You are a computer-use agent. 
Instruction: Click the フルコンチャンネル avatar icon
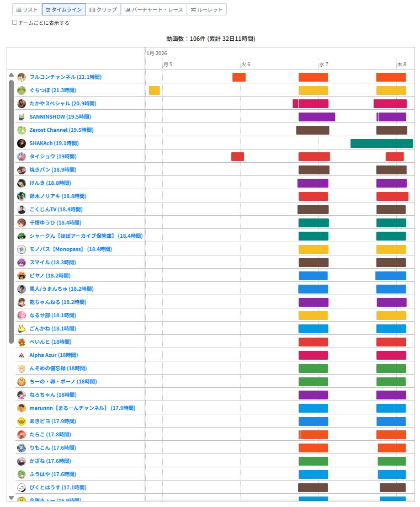coord(22,77)
